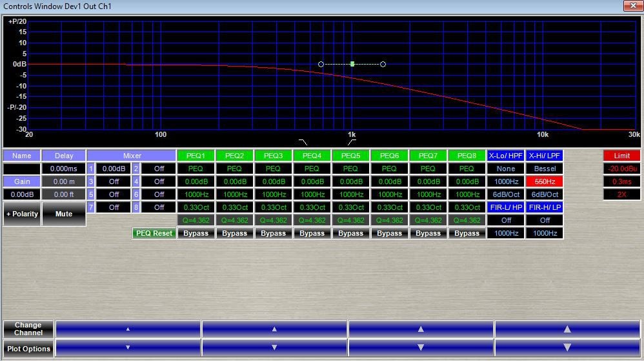Select the PEQ1 column header

click(x=196, y=156)
